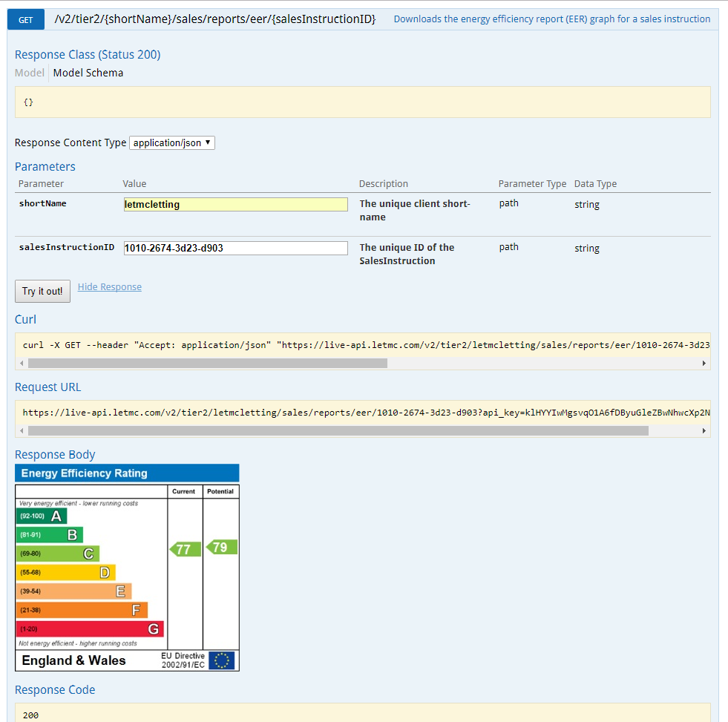This screenshot has width=728, height=722.
Task: Click the England & Wales label
Action: [x=73, y=660]
